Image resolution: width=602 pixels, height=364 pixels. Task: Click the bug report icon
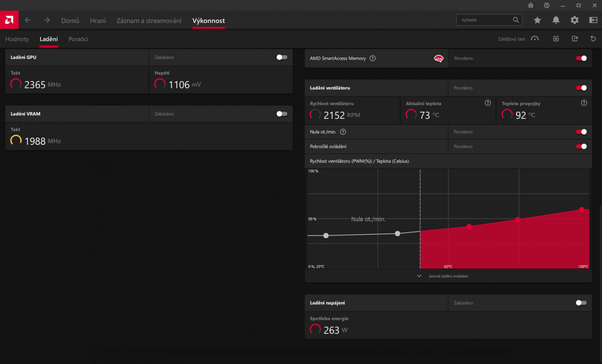[531, 5]
